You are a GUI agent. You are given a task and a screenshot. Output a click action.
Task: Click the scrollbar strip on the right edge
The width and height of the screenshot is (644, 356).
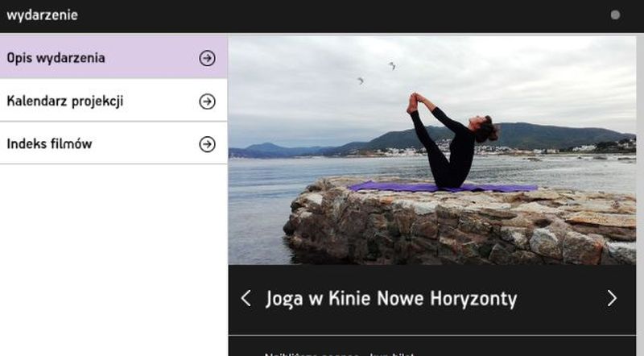[x=640, y=193]
